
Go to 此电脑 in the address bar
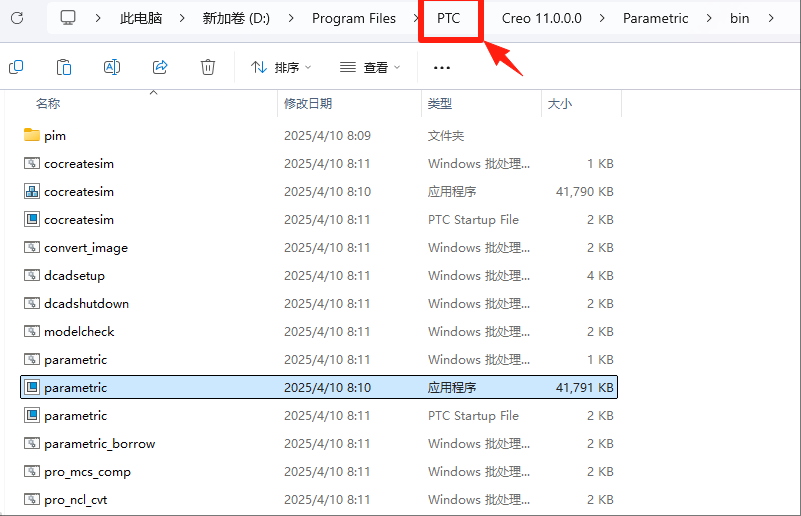(141, 18)
